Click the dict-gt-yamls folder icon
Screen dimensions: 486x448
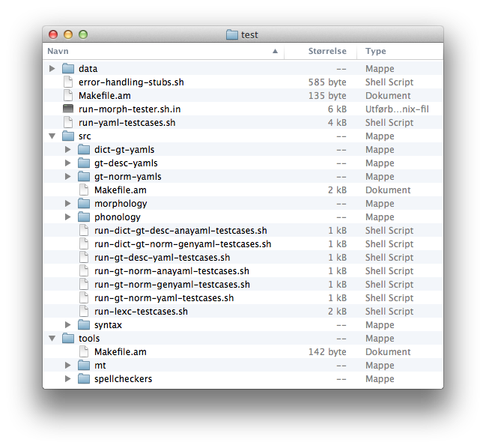84,150
